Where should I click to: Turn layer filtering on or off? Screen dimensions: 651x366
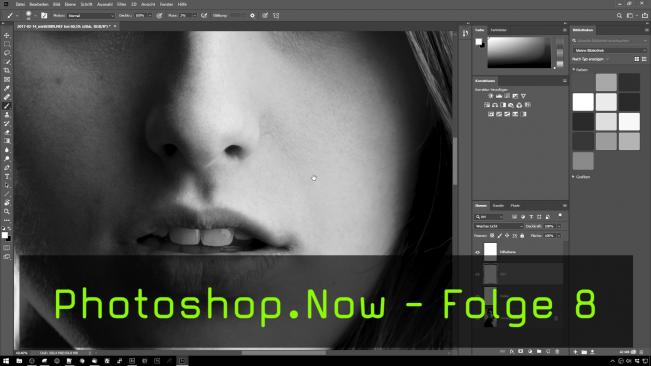point(560,215)
